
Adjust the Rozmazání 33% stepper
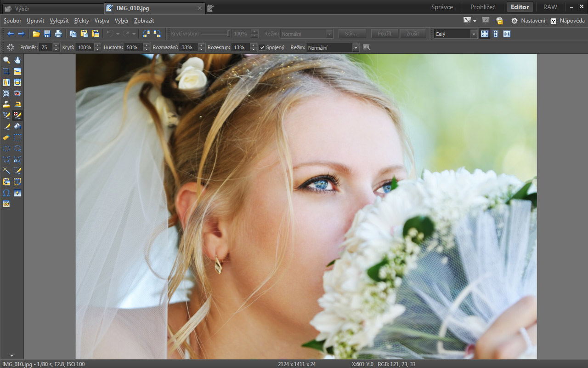point(201,47)
